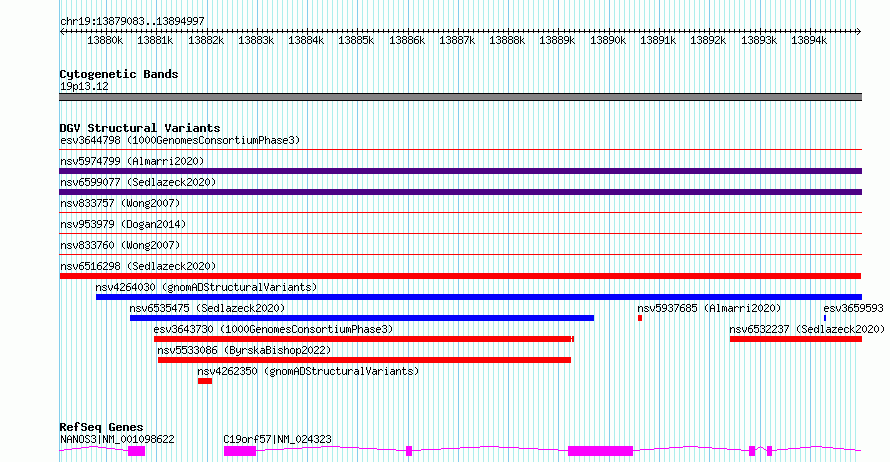
Task: Open the NANOS3|NM_001098622 gene label
Action: 117,439
